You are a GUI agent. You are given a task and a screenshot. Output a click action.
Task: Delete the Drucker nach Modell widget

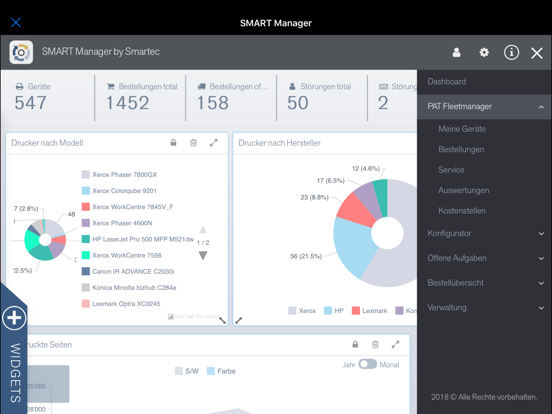point(193,143)
